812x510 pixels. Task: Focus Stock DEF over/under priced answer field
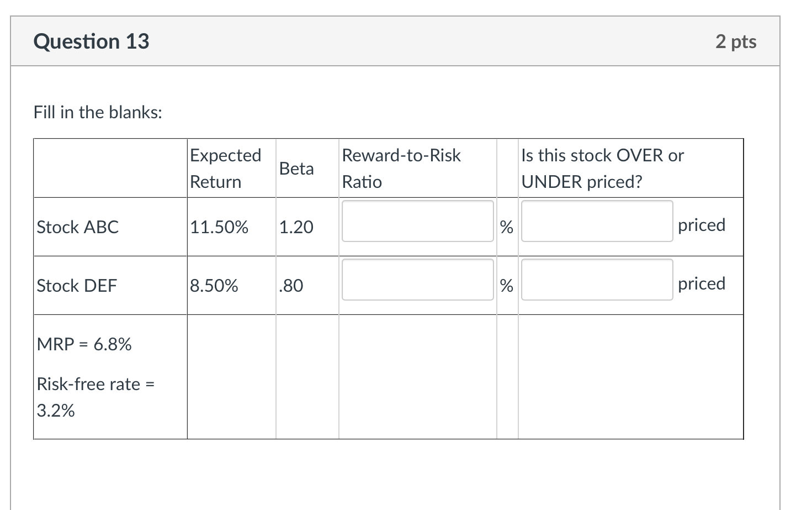[597, 280]
